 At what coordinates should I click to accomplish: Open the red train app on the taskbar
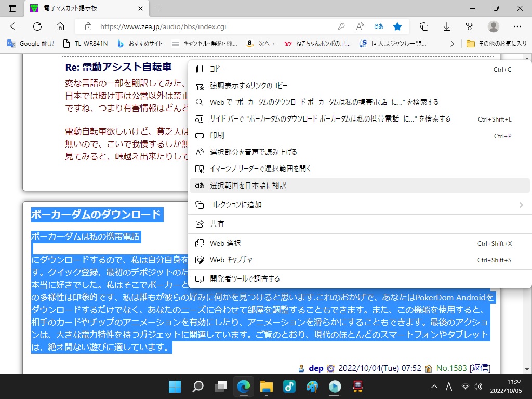(x=357, y=387)
